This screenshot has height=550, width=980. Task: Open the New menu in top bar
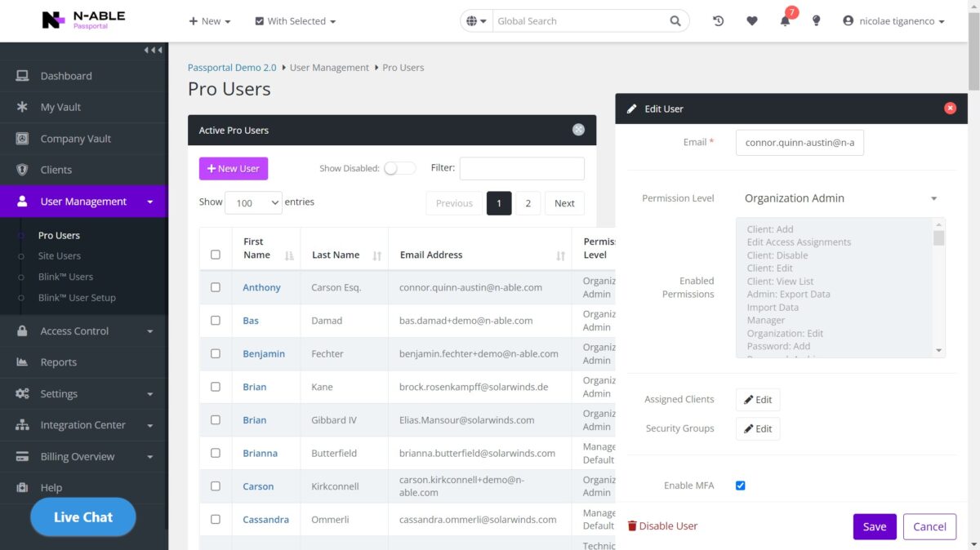[210, 21]
